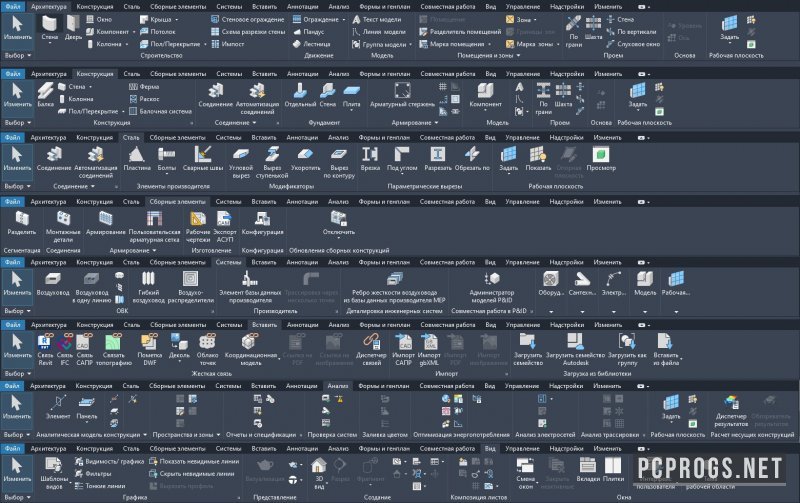This screenshot has height=503, width=800.
Task: Click the Врезка parametric cut tool
Action: pyautogui.click(x=370, y=159)
